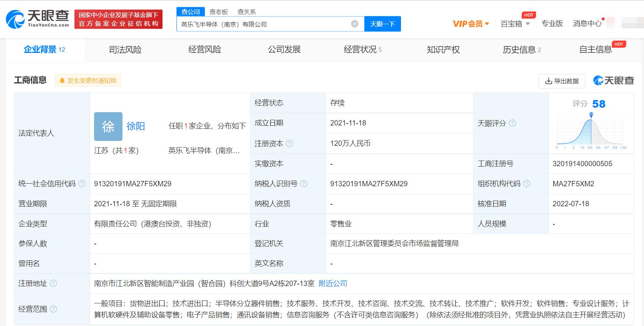
Task: Open the 英乐飞半导体（南京… company link
Action: [204, 150]
